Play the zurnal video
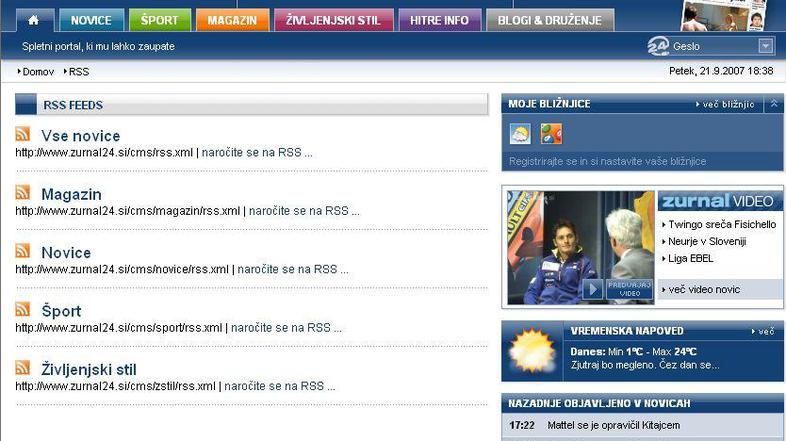Screen dimensions: 786x441 593,289
